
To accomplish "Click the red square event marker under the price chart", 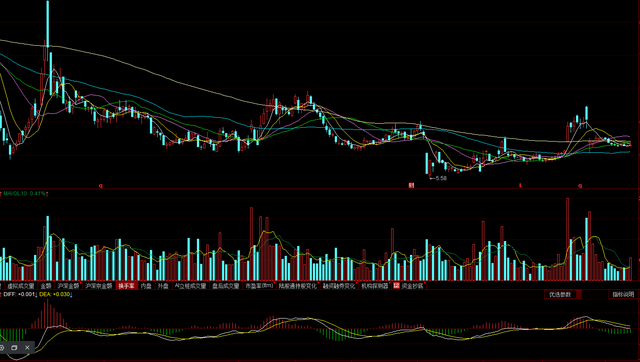I will tap(411, 185).
